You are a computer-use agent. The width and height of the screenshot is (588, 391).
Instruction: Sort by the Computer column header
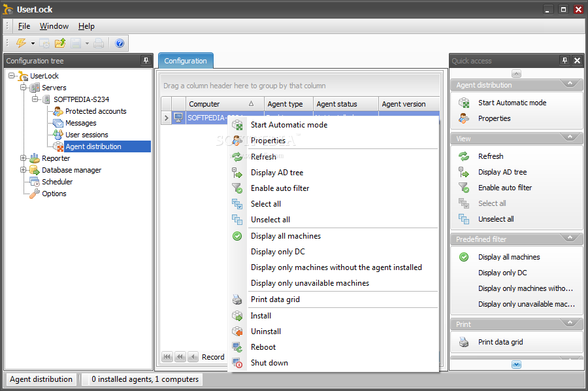(x=225, y=103)
